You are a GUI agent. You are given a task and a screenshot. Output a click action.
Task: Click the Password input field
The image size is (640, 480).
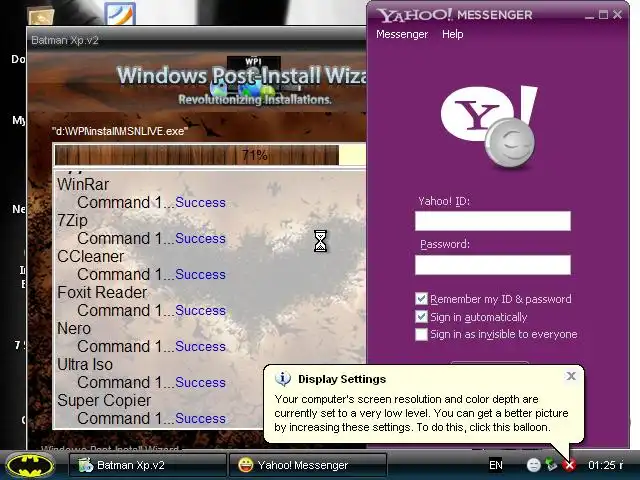point(493,265)
